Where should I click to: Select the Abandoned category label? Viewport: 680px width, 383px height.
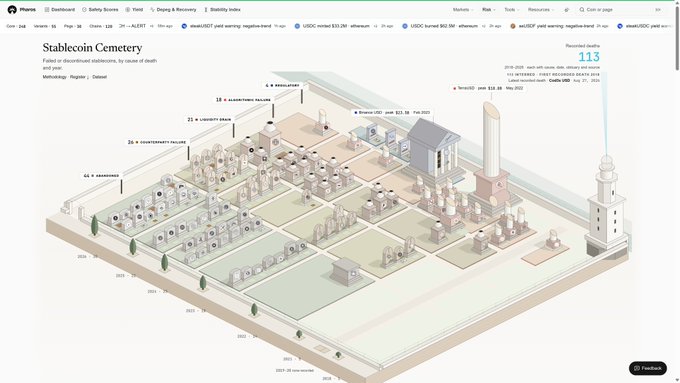[101, 176]
